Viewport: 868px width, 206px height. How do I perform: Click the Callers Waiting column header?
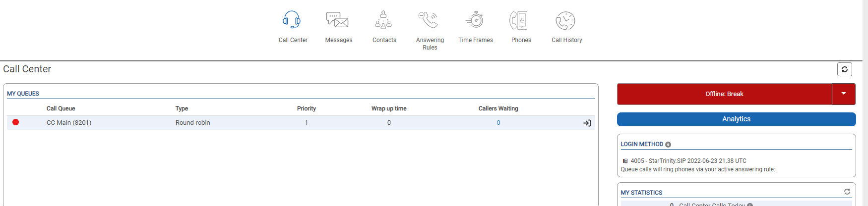point(498,108)
